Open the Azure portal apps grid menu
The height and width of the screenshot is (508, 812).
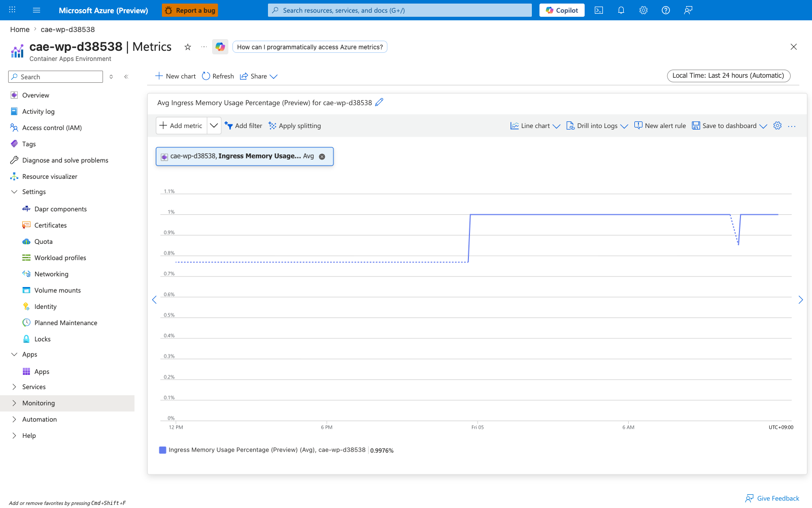pyautogui.click(x=12, y=10)
